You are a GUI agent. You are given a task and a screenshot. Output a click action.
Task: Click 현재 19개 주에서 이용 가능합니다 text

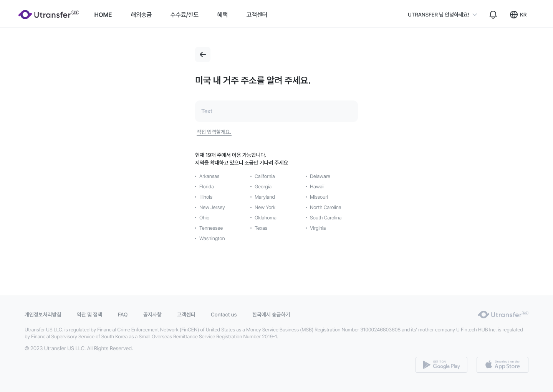pos(230,155)
